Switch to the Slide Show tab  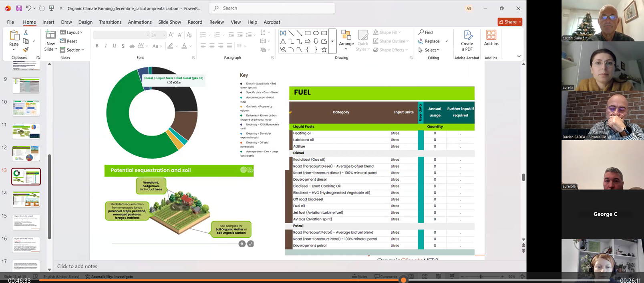169,22
